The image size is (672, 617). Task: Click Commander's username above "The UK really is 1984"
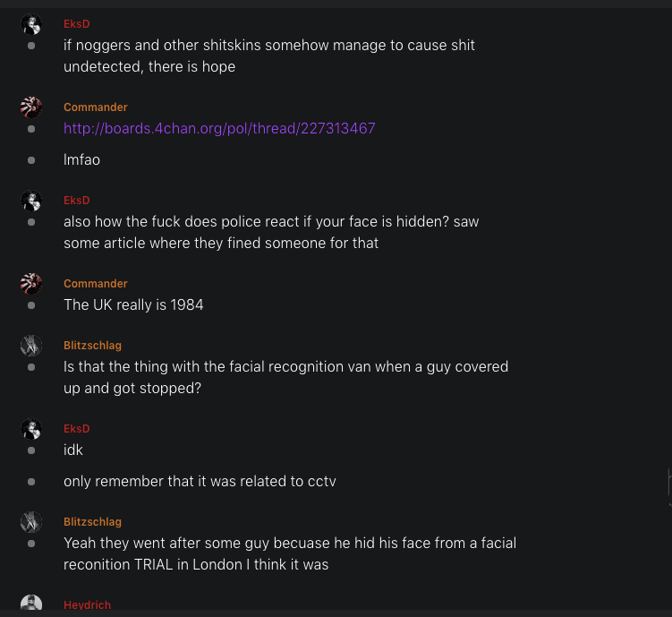click(x=95, y=284)
